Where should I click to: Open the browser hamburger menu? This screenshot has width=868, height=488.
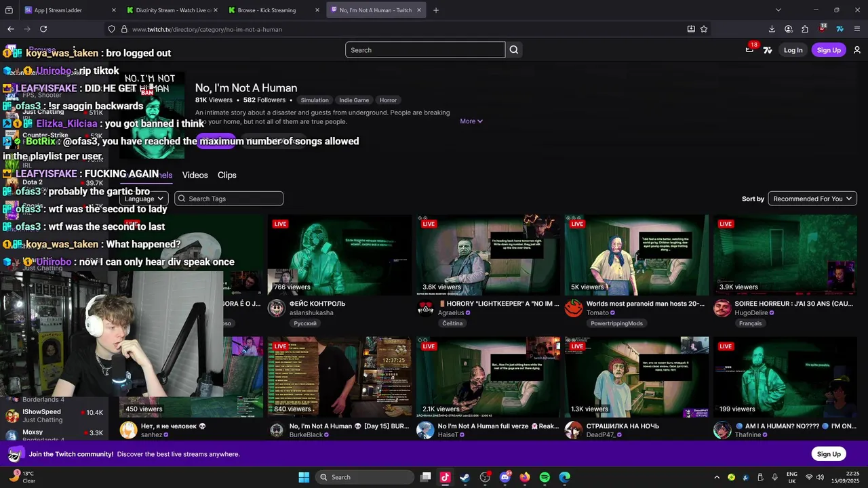[857, 29]
